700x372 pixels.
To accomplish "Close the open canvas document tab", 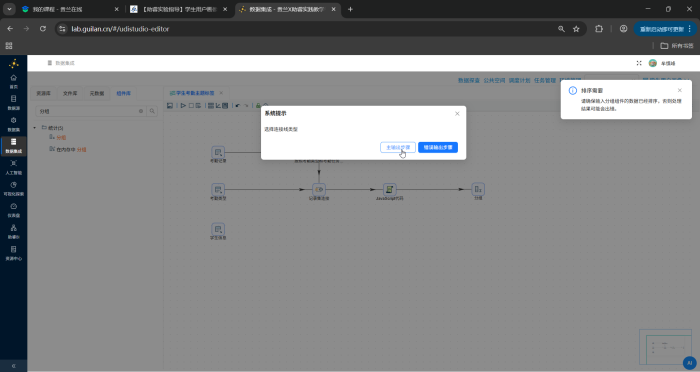I will 221,93.
